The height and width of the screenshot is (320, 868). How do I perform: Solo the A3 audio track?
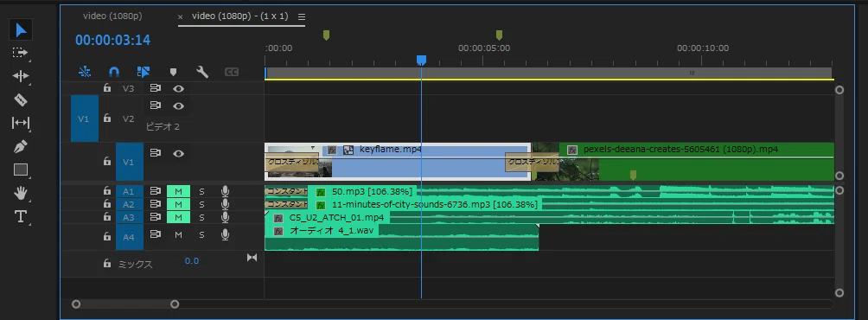point(201,218)
